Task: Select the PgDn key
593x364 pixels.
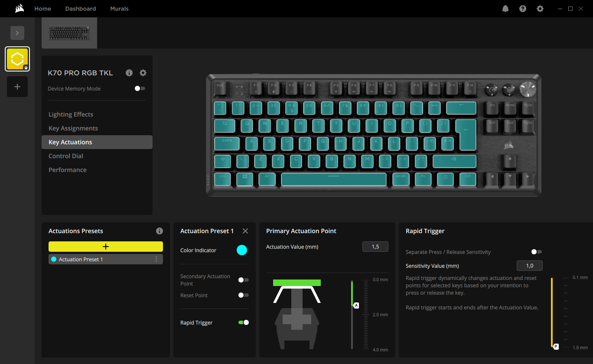Action: click(x=528, y=126)
